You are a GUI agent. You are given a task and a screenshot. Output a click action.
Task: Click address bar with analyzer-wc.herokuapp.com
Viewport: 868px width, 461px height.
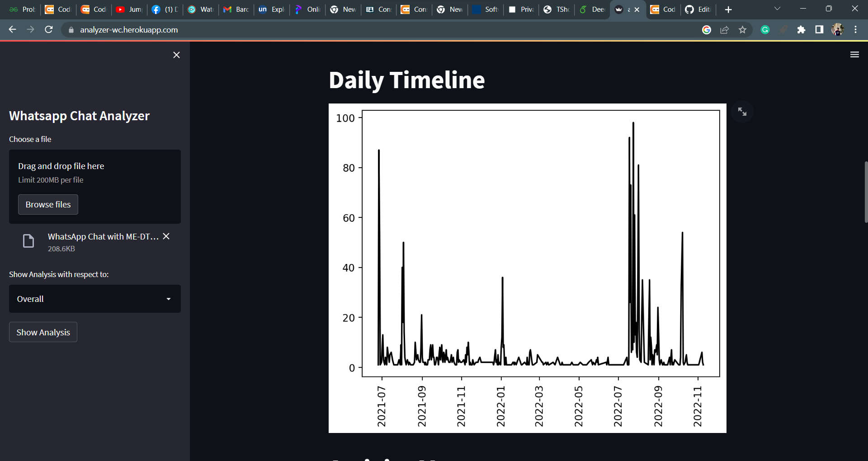point(129,30)
